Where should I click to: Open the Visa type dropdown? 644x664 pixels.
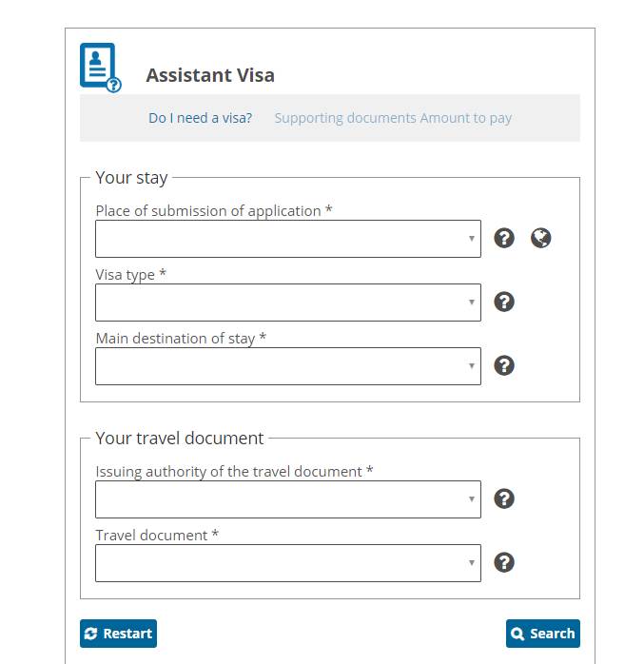tap(287, 303)
